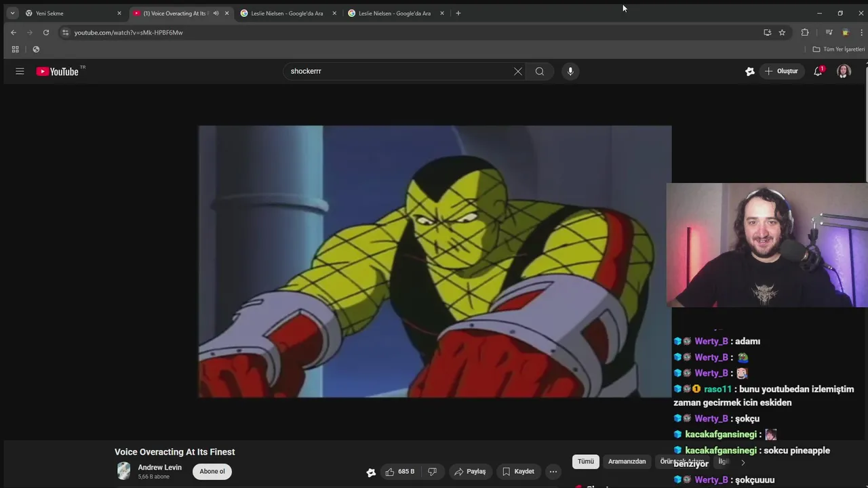Image resolution: width=868 pixels, height=488 pixels.
Task: Close the second Leslie Nielsen tab
Action: (442, 13)
